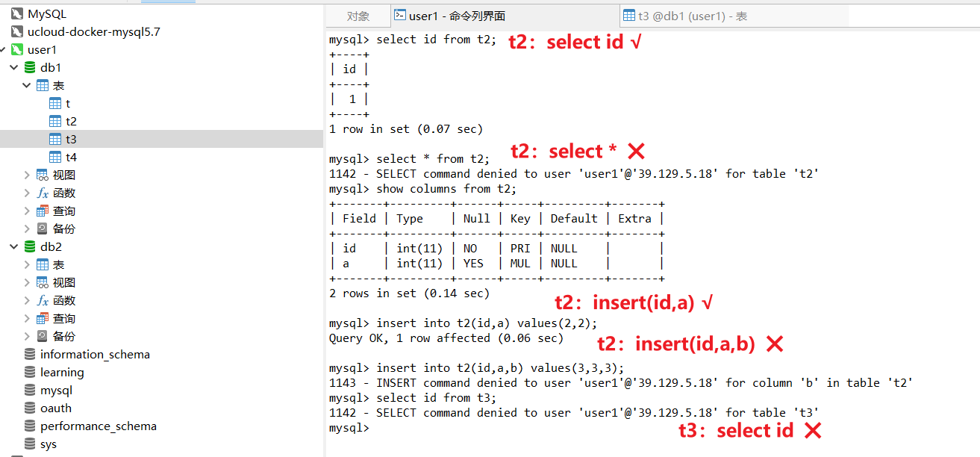Click table icon next to t4
The width and height of the screenshot is (980, 457).
55,157
